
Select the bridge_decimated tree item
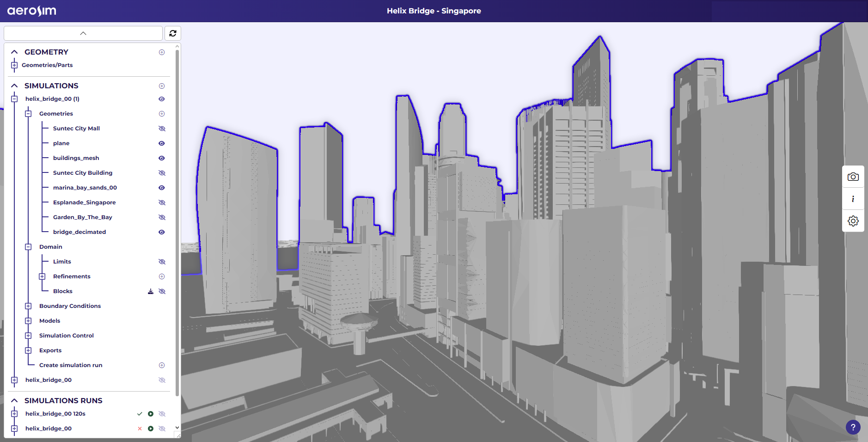pyautogui.click(x=79, y=232)
